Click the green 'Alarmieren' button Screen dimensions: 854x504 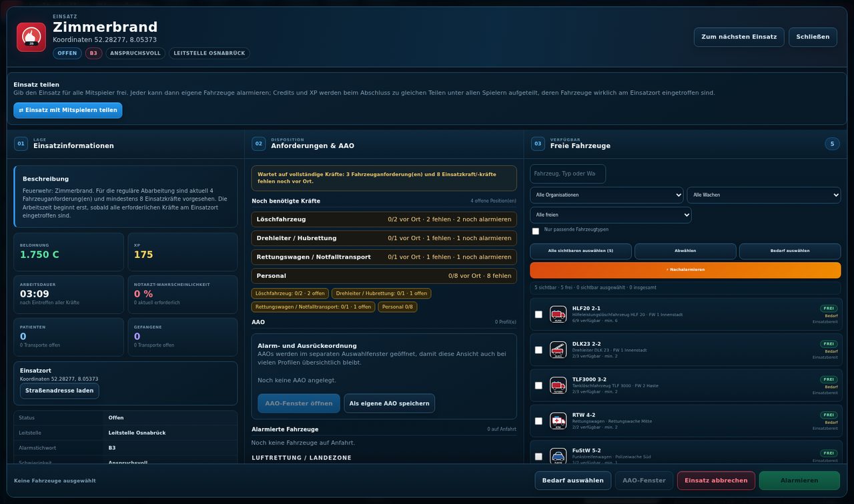click(799, 480)
